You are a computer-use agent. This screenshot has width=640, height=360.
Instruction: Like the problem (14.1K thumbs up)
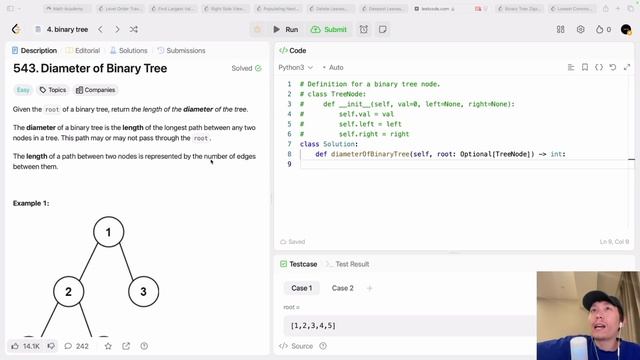tap(25, 346)
